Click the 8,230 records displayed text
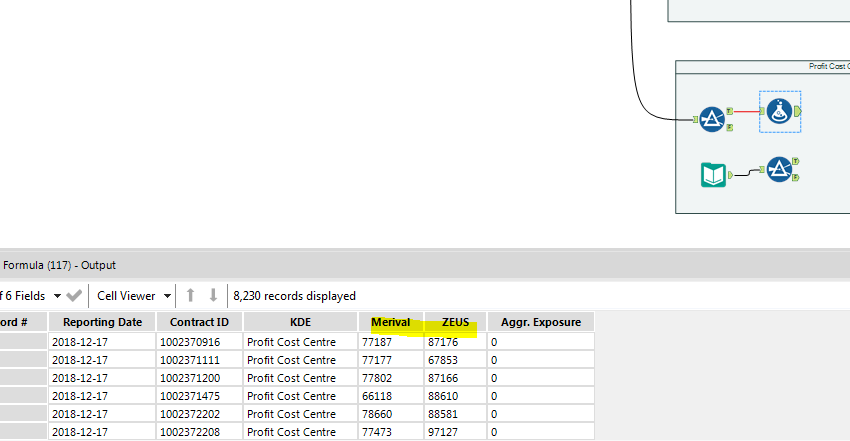Image resolution: width=850 pixels, height=441 pixels. [x=294, y=296]
